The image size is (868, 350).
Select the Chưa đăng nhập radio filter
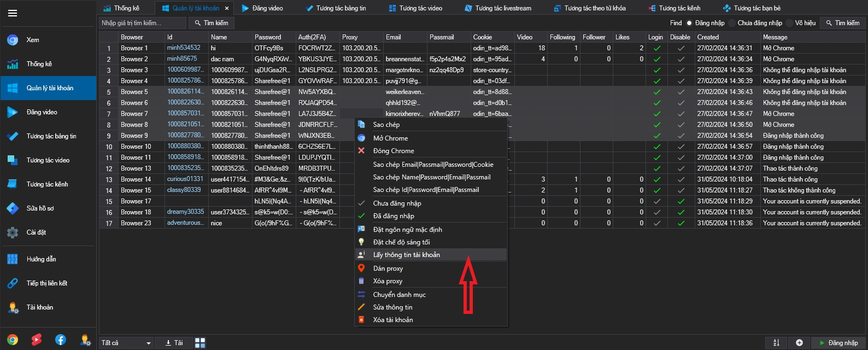tap(732, 23)
